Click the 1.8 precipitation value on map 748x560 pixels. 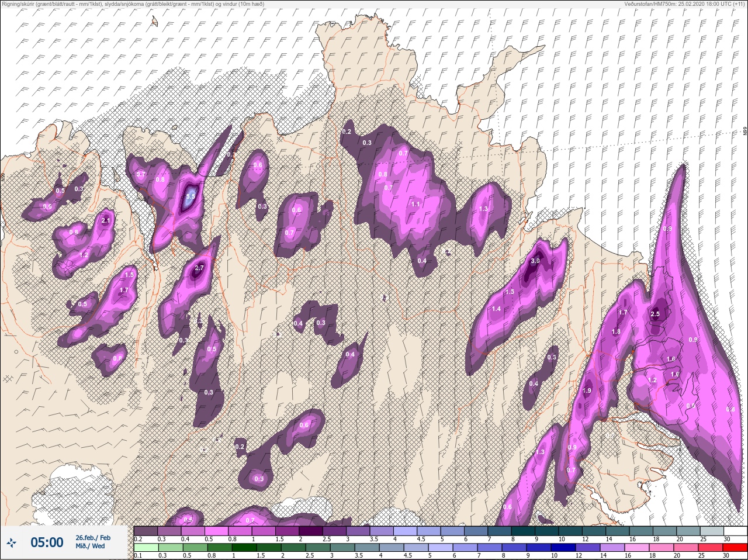(x=616, y=331)
